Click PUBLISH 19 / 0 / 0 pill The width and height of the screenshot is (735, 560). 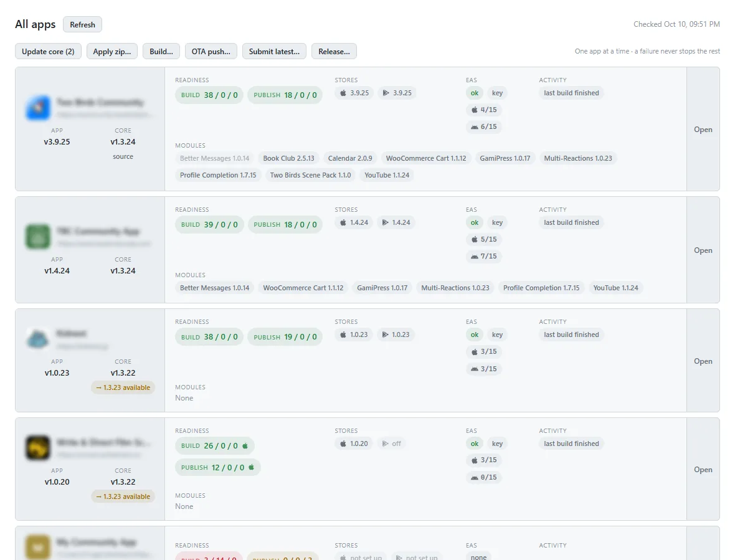click(285, 337)
